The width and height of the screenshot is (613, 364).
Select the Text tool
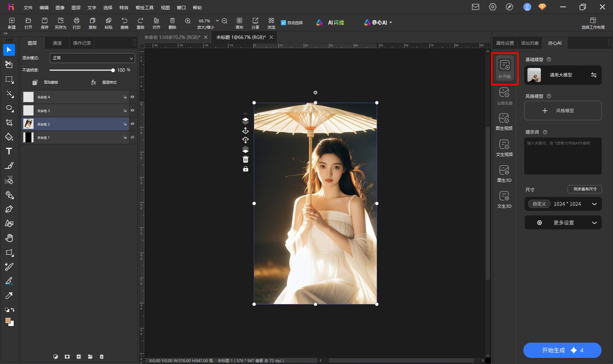pos(9,151)
